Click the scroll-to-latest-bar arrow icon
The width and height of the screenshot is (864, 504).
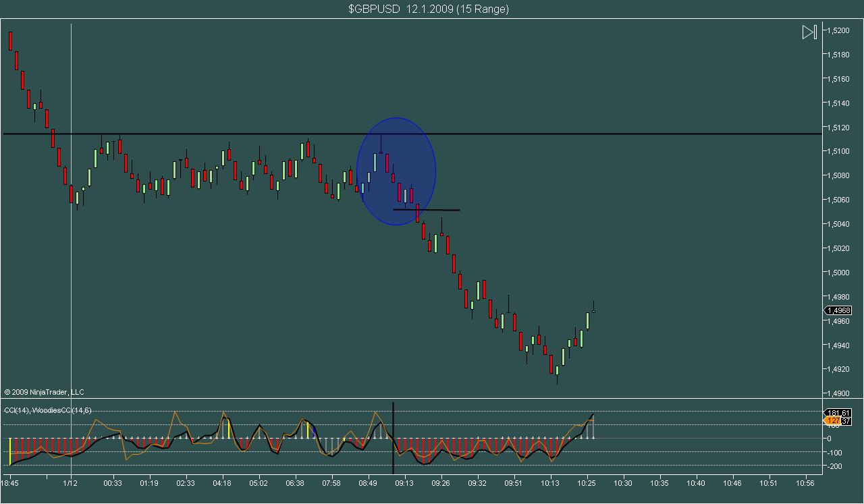[809, 32]
